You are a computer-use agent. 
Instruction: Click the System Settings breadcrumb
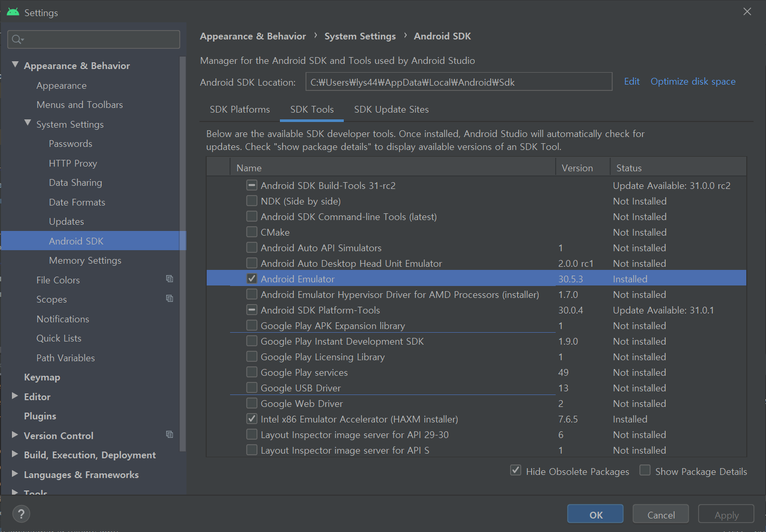click(x=360, y=36)
